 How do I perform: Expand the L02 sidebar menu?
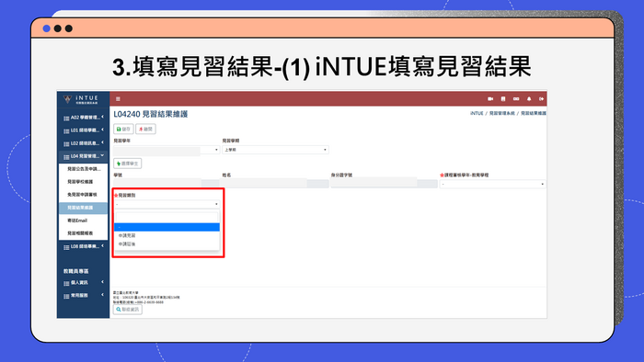pos(84,143)
